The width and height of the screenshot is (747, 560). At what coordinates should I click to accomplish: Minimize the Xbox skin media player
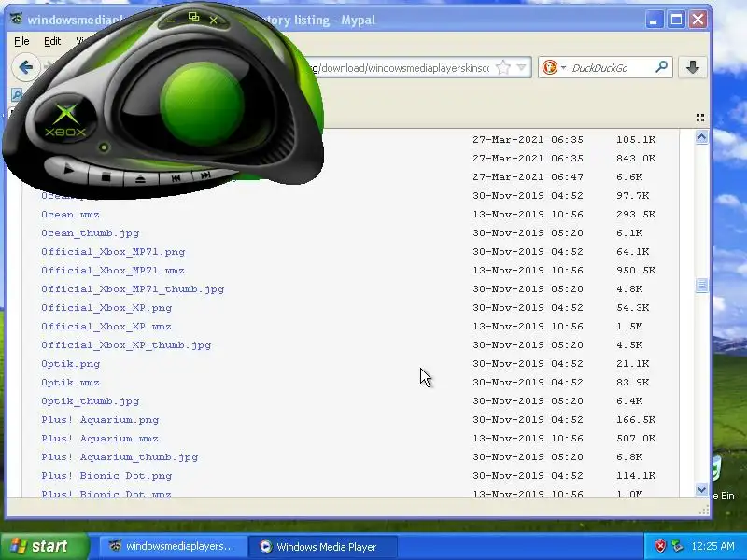[172, 21]
